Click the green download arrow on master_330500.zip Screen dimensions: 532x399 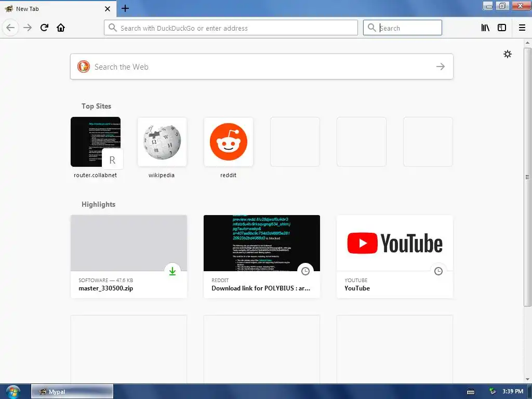point(172,271)
